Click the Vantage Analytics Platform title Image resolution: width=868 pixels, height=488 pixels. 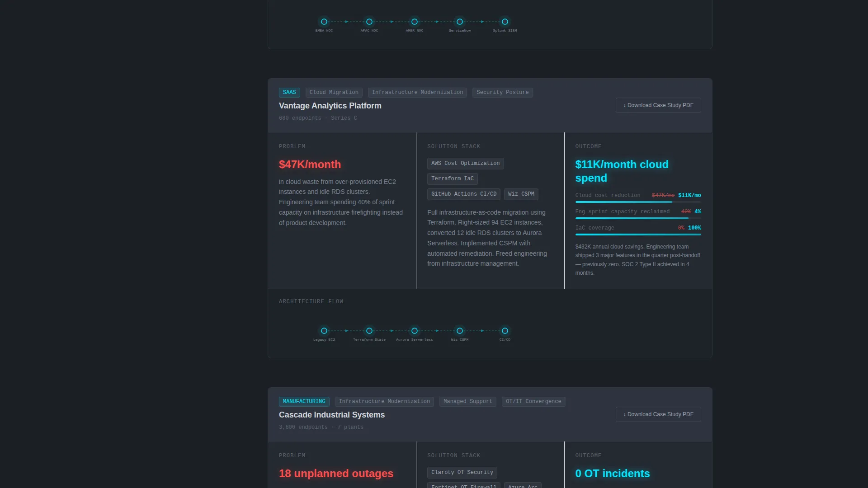point(330,106)
